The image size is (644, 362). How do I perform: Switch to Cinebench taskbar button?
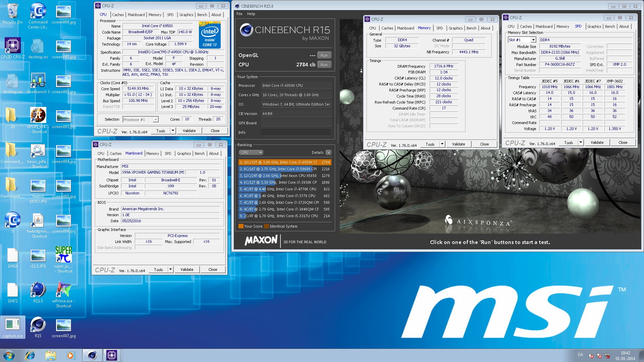[x=92, y=355]
